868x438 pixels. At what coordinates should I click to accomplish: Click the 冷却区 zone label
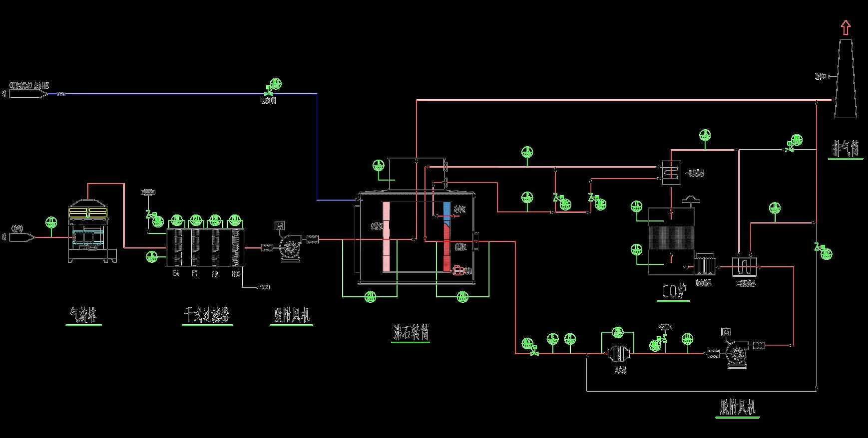460,210
